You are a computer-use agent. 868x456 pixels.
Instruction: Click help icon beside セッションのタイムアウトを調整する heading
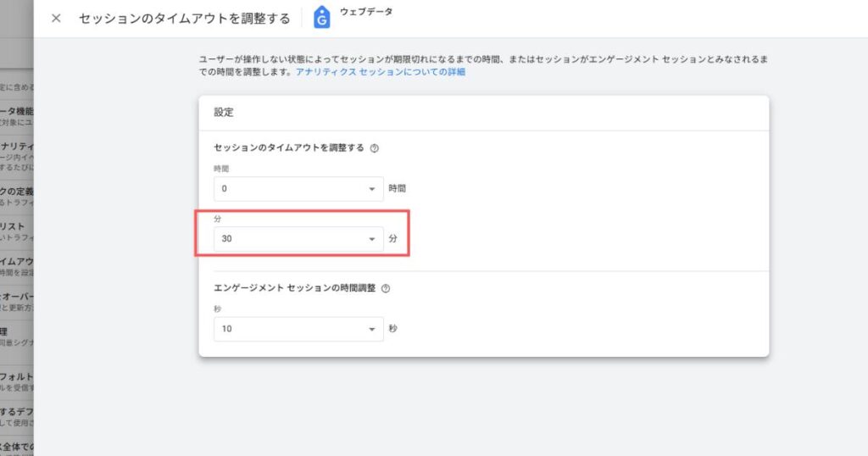375,147
